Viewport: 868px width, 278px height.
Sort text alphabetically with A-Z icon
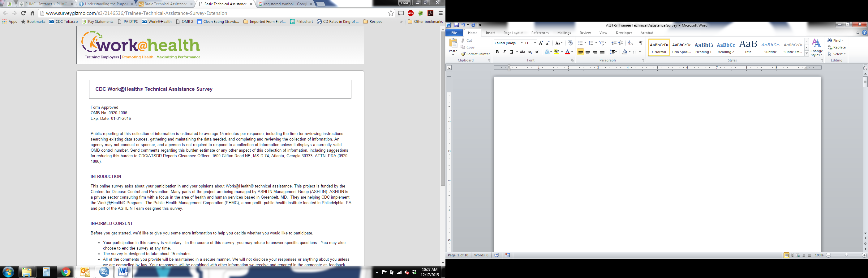pyautogui.click(x=631, y=43)
